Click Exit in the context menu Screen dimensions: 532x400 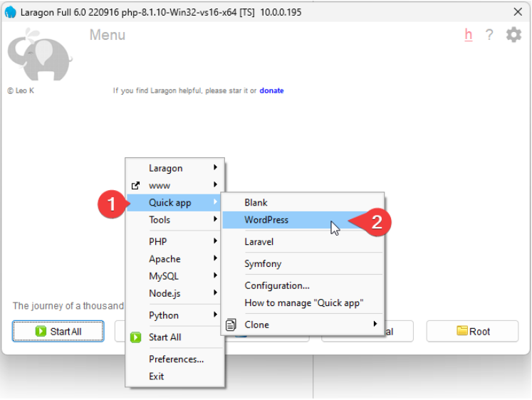[156, 377]
